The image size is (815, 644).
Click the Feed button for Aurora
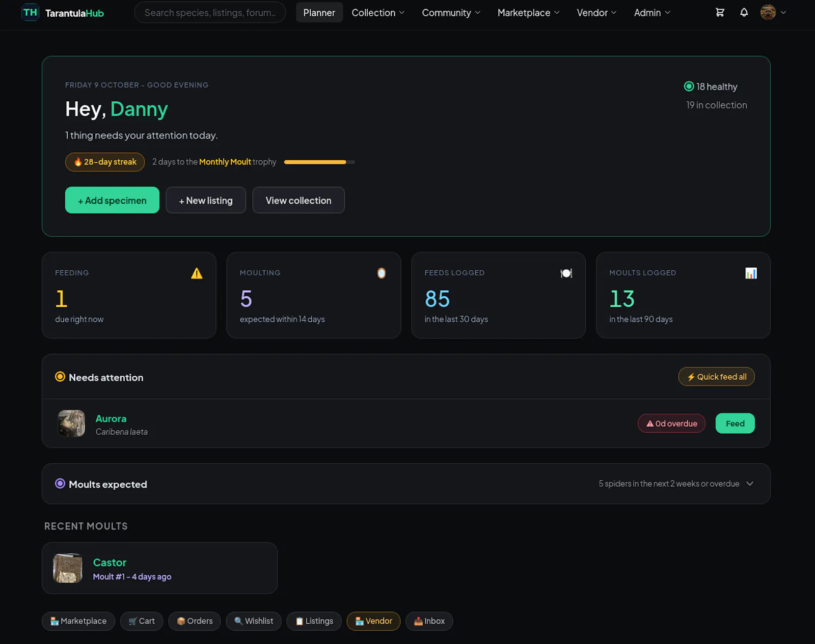click(735, 424)
